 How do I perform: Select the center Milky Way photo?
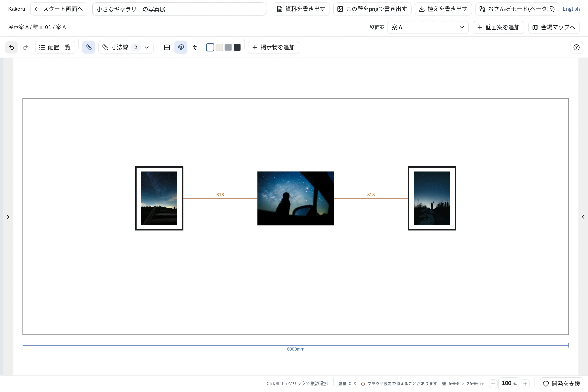click(295, 198)
